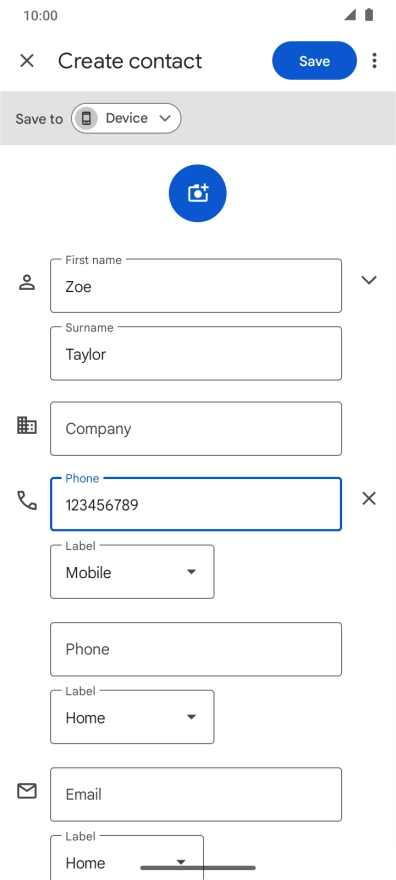Click the company building icon
396x880 pixels.
[x=27, y=425]
